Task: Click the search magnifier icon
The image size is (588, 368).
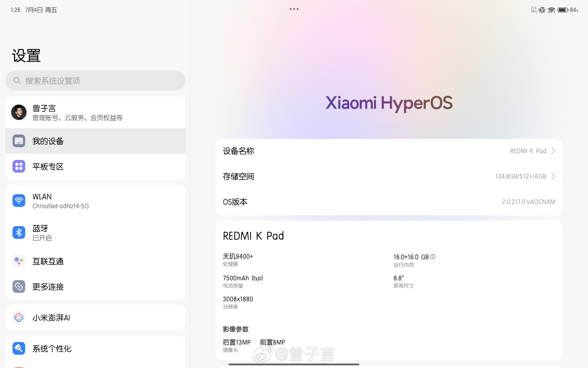Action: 17,81
